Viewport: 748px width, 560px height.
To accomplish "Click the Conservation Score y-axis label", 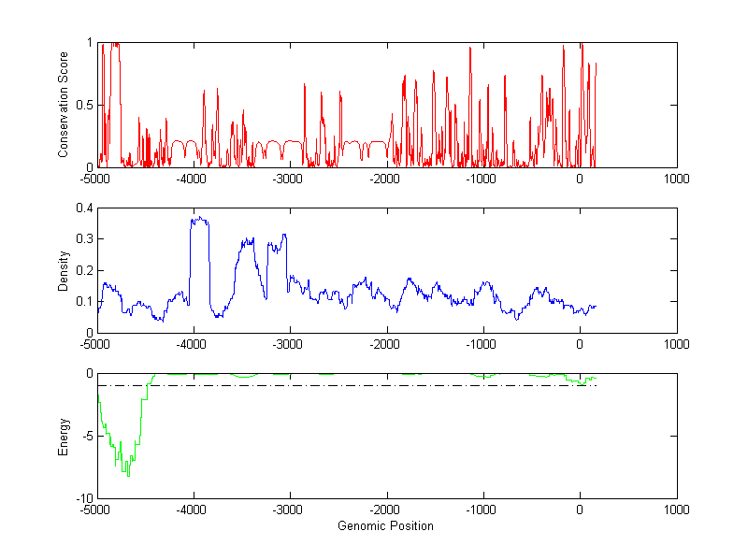I will pos(64,105).
